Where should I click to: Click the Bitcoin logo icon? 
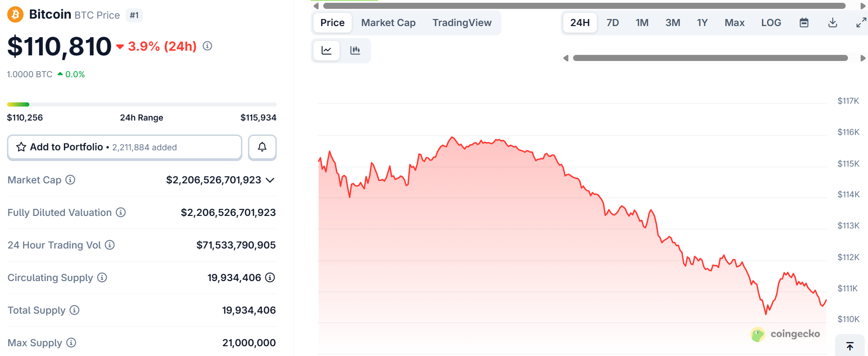(15, 14)
